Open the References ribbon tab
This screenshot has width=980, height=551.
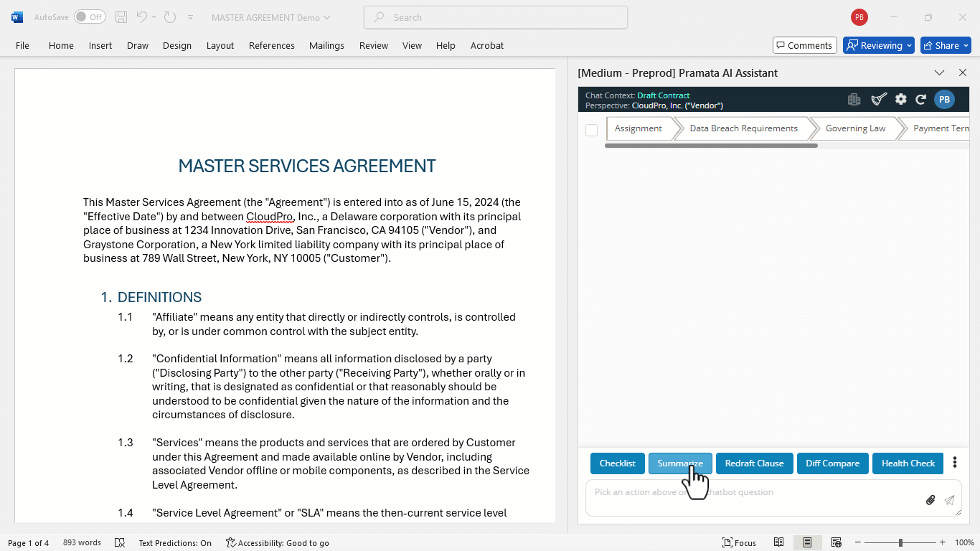coord(272,45)
